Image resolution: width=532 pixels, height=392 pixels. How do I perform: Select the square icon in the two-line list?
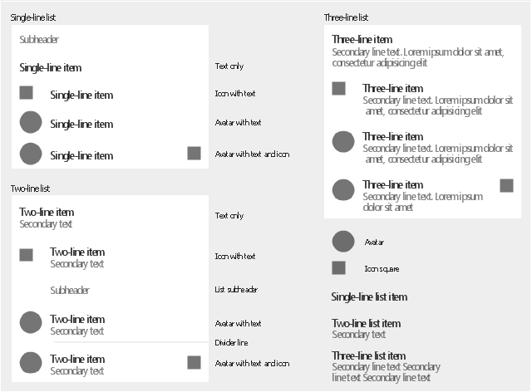tap(26, 255)
